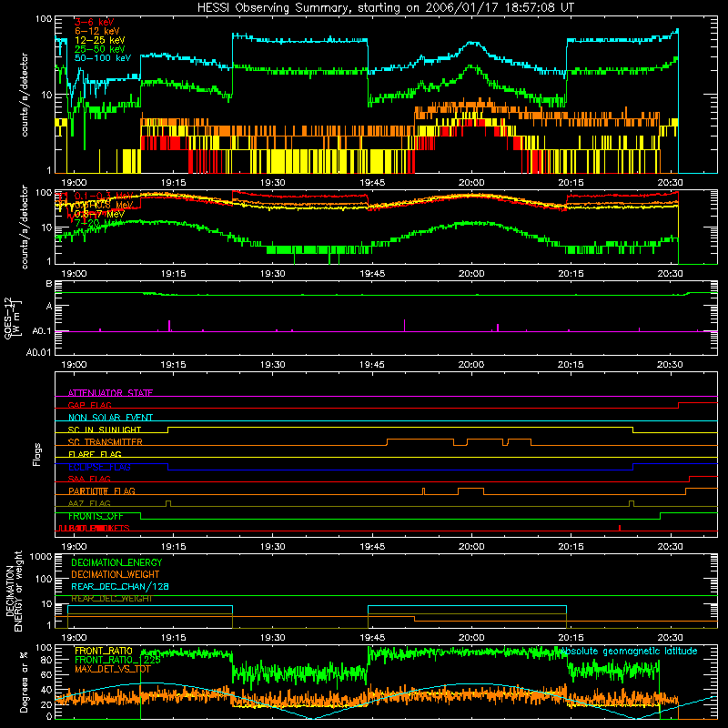Click the MAX_DET_VS_TOT legend label
728x728 pixels.
113,670
